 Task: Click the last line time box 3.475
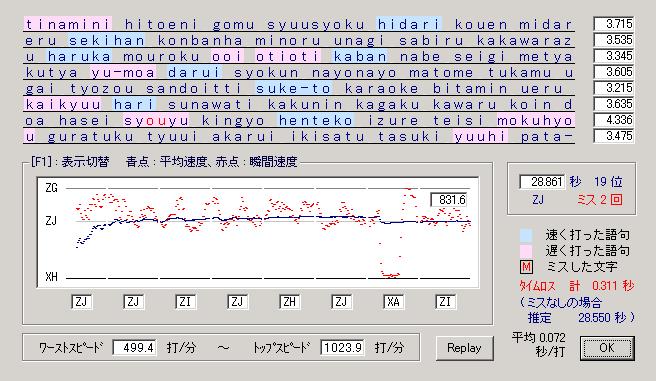(614, 136)
